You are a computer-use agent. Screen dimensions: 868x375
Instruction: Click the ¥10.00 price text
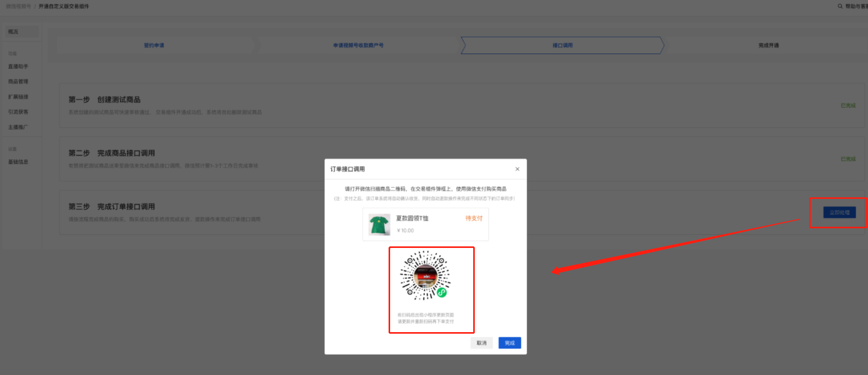[406, 231]
